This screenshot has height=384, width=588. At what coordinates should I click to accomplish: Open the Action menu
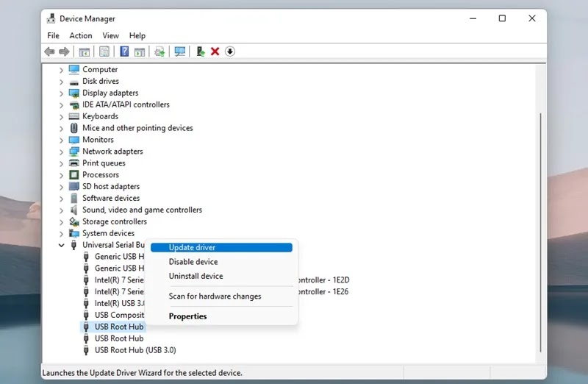click(x=81, y=35)
